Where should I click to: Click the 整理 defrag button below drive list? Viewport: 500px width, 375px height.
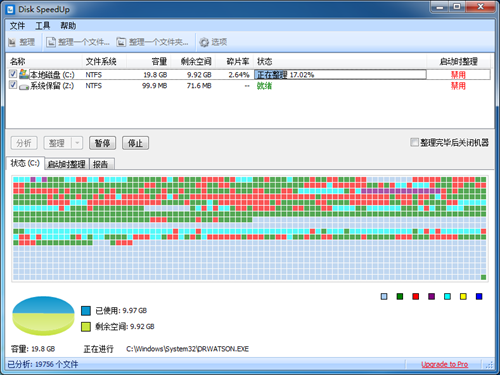click(57, 143)
